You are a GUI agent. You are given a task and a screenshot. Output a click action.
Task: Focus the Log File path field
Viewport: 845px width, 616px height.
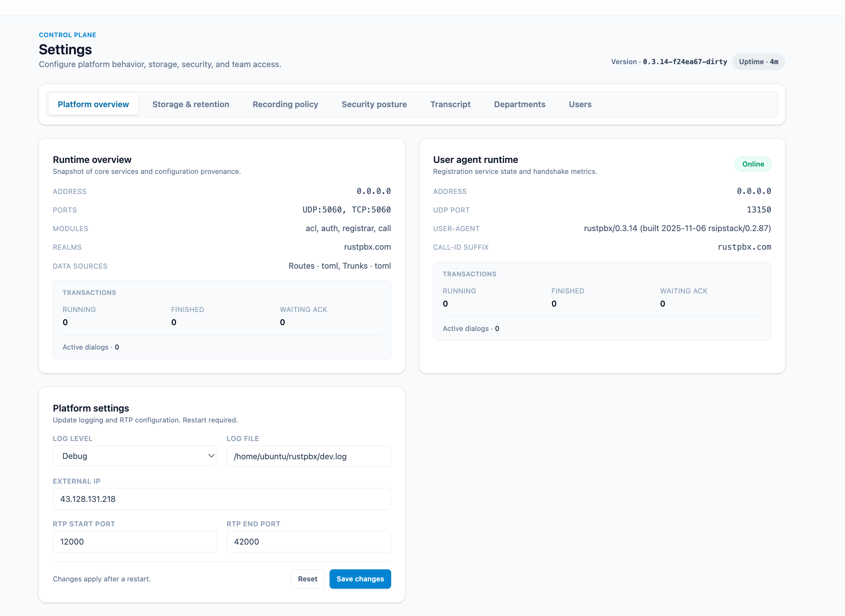tap(308, 456)
